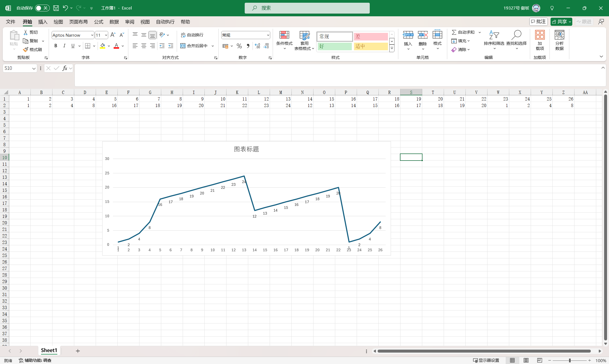Toggle Bold formatting
The height and width of the screenshot is (364, 609).
(x=56, y=46)
